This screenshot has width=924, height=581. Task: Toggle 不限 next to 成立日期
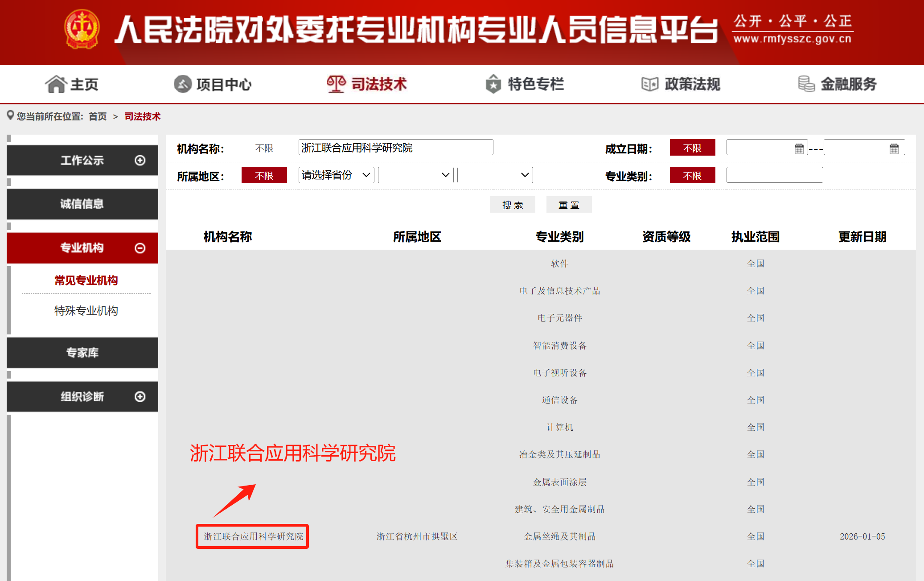click(692, 147)
